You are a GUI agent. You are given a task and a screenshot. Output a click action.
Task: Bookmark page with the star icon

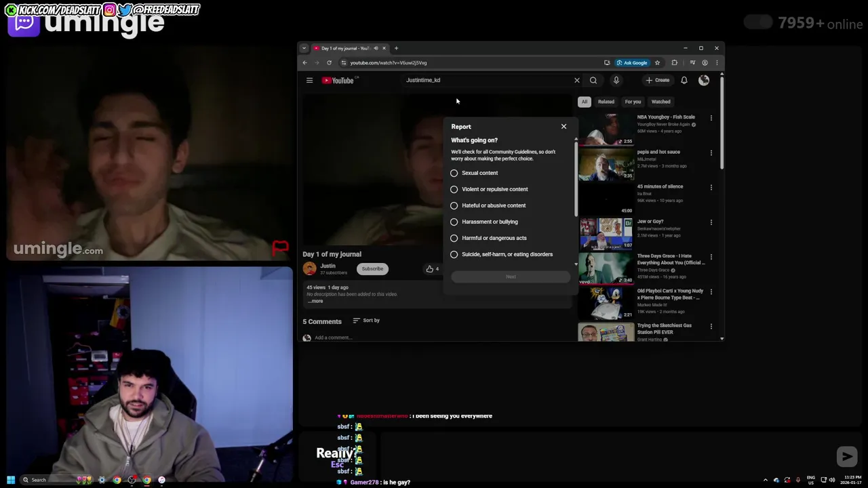tap(657, 62)
